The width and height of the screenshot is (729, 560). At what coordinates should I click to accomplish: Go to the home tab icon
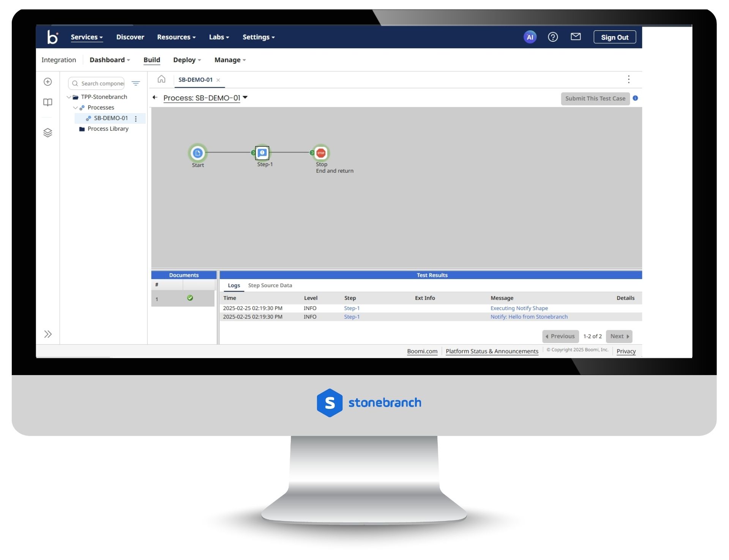click(x=161, y=79)
